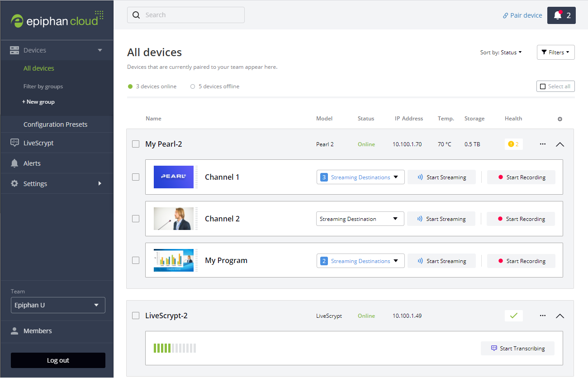Open My Program Streaming Destinations dropdown
This screenshot has width=588, height=378.
coord(360,261)
